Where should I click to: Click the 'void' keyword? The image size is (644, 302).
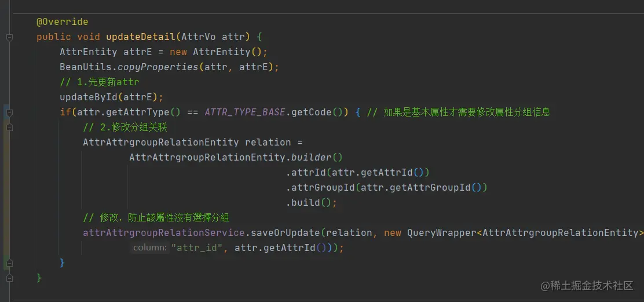click(88, 37)
